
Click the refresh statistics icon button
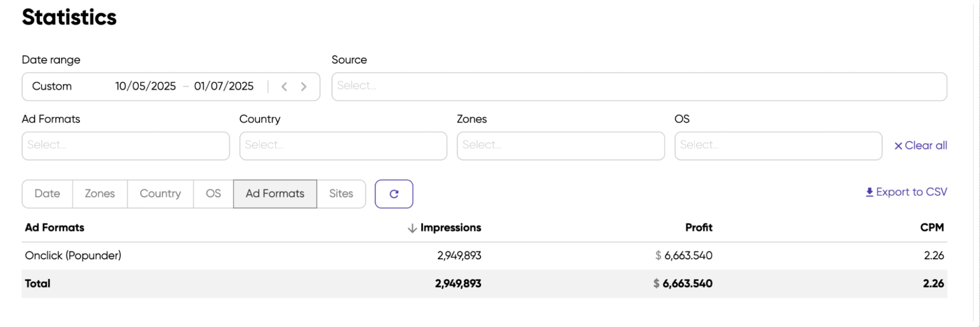(x=394, y=194)
